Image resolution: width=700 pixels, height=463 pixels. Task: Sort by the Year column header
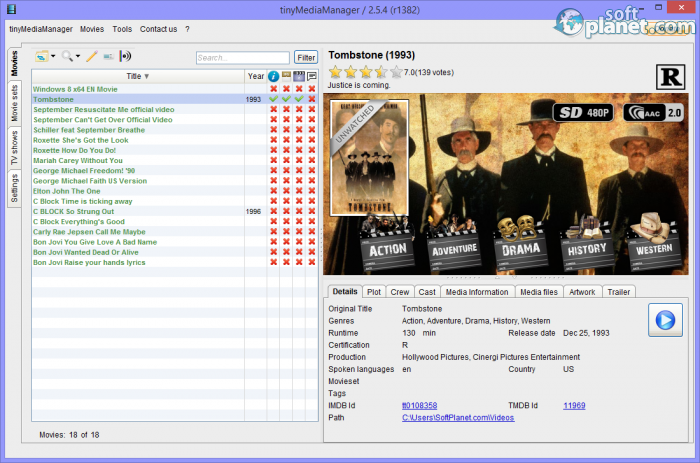(x=256, y=76)
